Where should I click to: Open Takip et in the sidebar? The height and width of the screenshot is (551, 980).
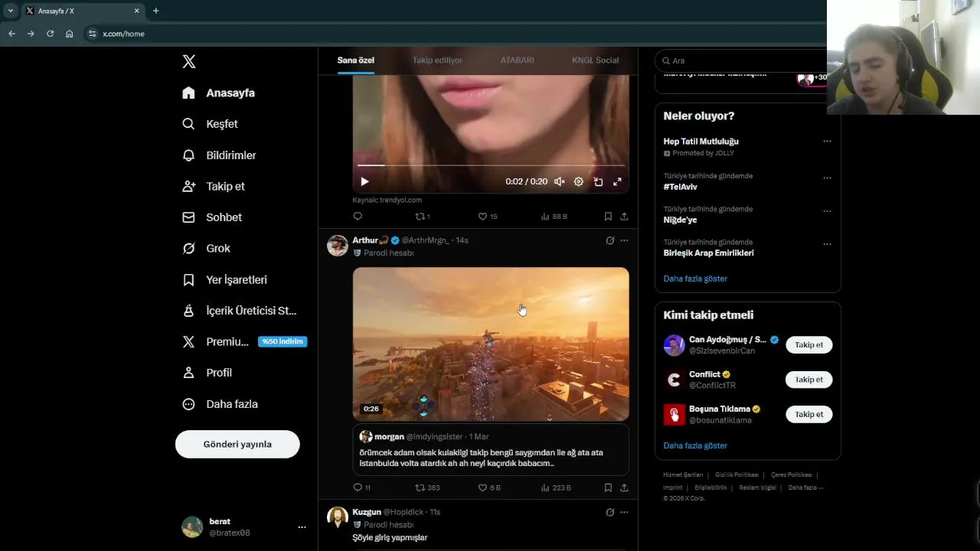click(x=214, y=186)
